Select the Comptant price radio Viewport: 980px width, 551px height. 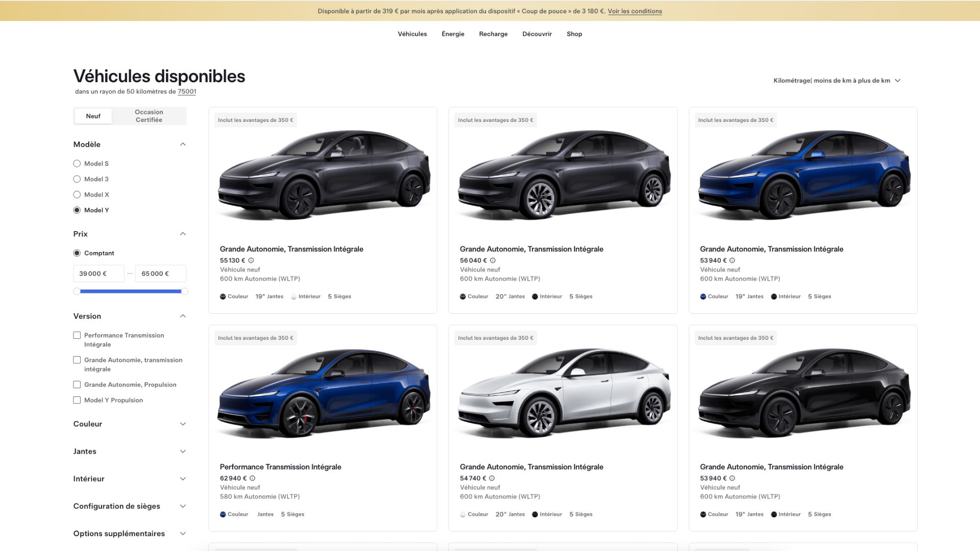click(x=77, y=253)
